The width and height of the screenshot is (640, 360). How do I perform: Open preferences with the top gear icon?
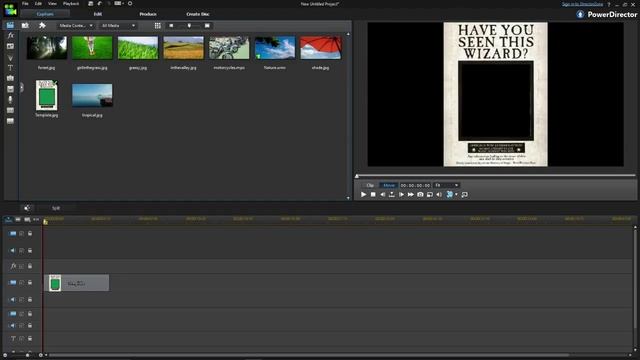click(x=130, y=4)
